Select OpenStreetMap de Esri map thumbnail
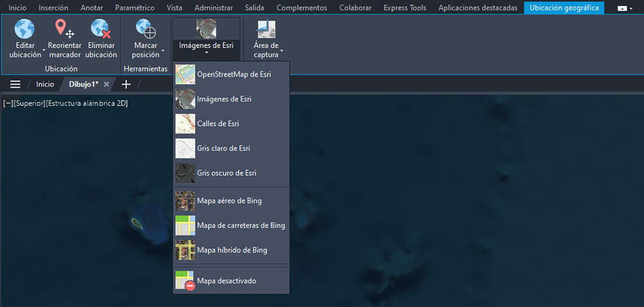 point(185,75)
